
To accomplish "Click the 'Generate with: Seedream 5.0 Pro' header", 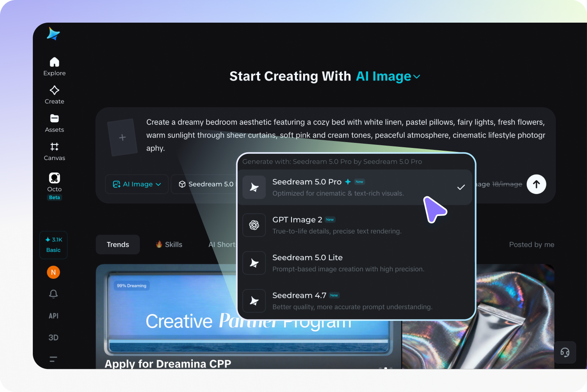I will point(332,162).
